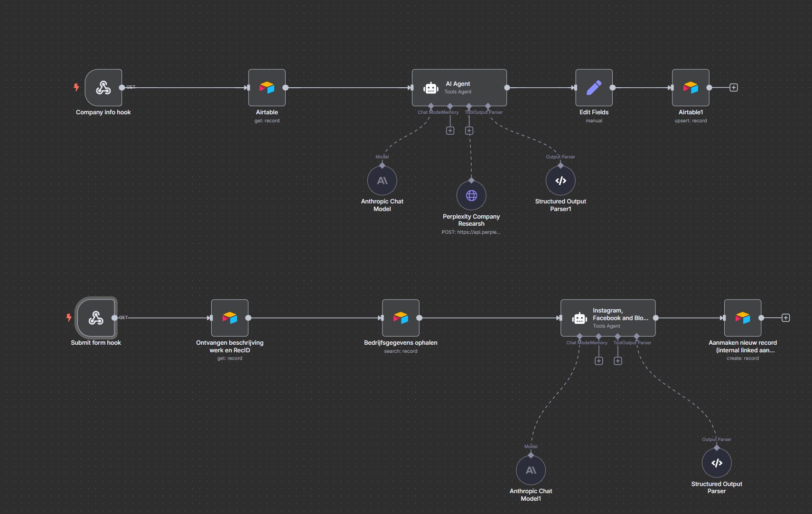Select the Airtable1 upsert record node
This screenshot has height=514, width=812.
691,88
